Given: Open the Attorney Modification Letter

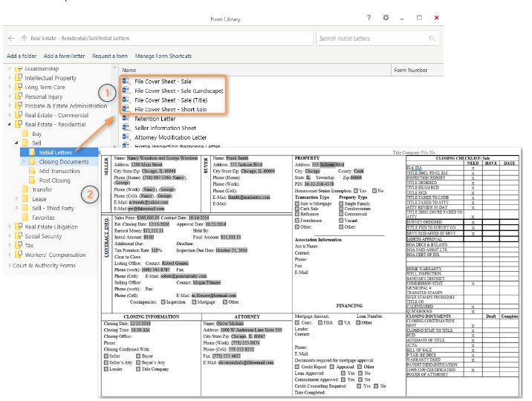Looking at the screenshot, I should click(x=171, y=137).
